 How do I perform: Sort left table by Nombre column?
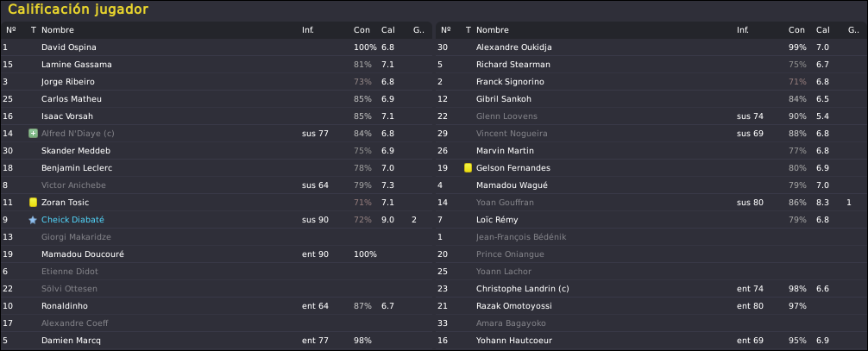58,30
